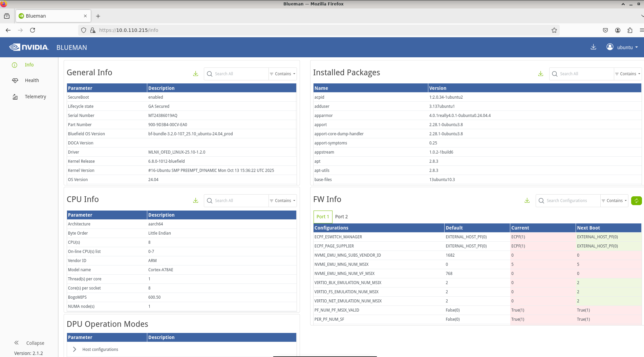Bookmark this page with the star icon
Viewport: 644px width, 357px height.
[x=554, y=30]
